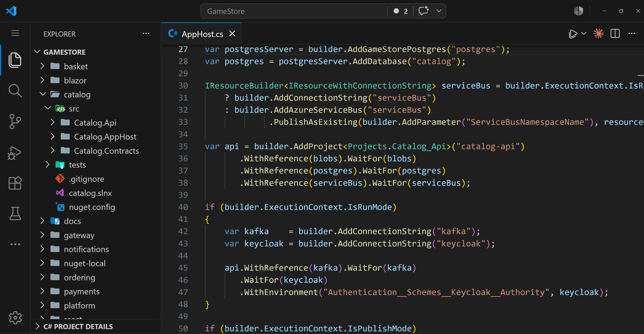Click the layout customize icon in title bar
Screen dimensions: 644x334
pyautogui.click(x=579, y=11)
